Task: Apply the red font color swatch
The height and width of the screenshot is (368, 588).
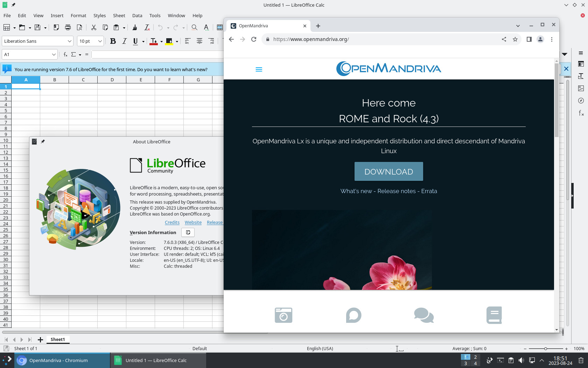Action: click(154, 41)
